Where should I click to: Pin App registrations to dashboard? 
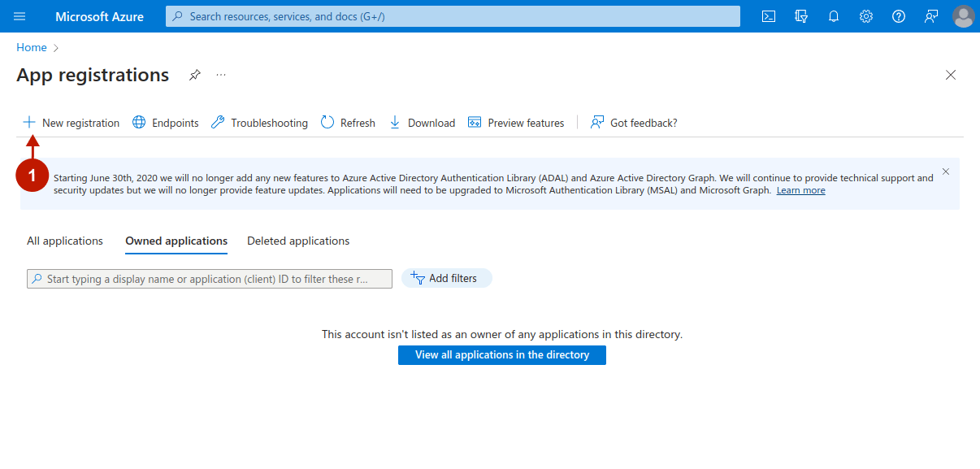(x=194, y=75)
